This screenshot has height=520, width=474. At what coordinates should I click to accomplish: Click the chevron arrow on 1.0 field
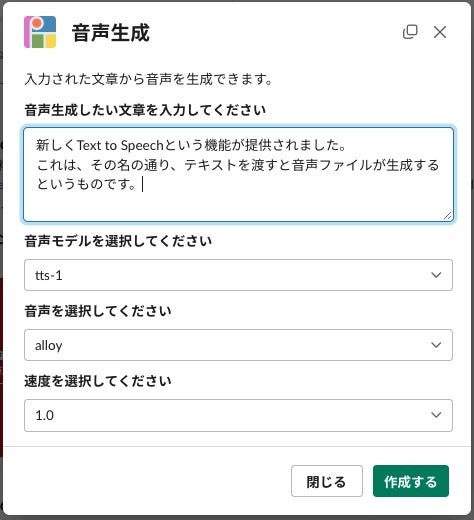436,415
